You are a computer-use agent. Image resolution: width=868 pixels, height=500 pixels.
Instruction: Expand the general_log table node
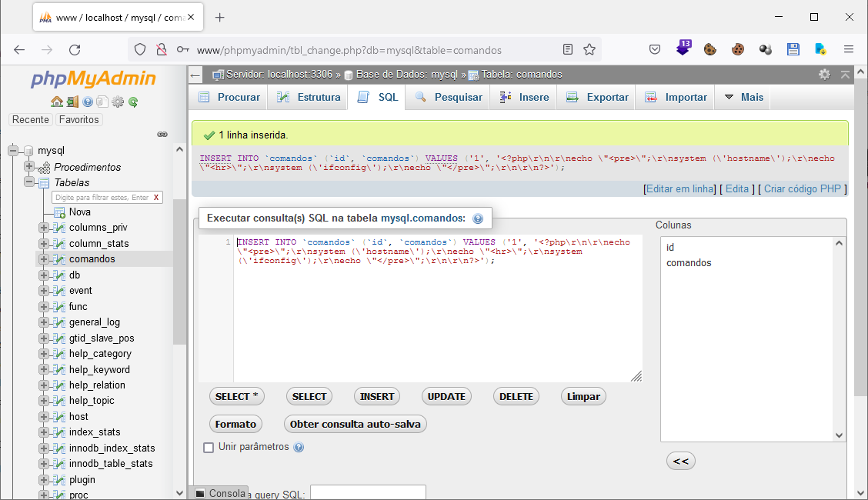tap(44, 322)
